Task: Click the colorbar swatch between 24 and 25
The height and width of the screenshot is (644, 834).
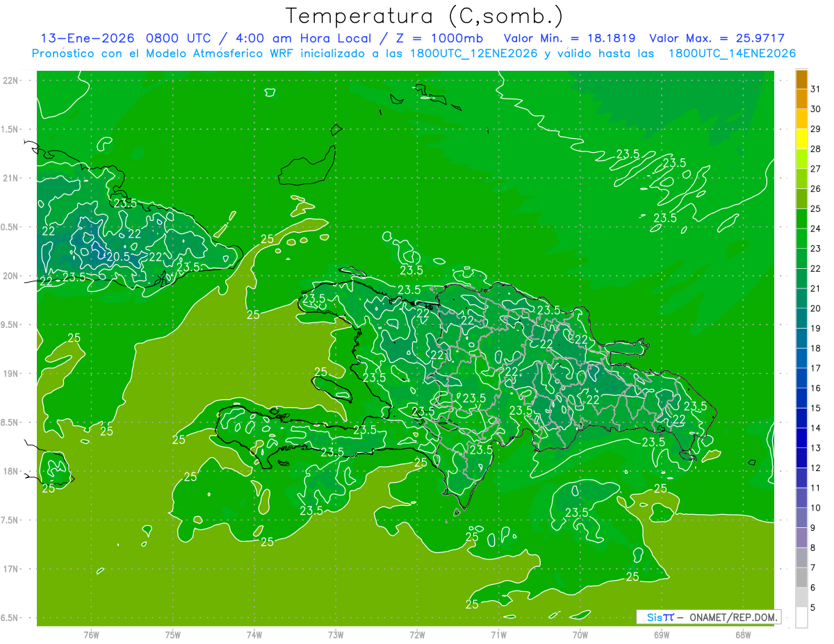Action: [x=801, y=219]
